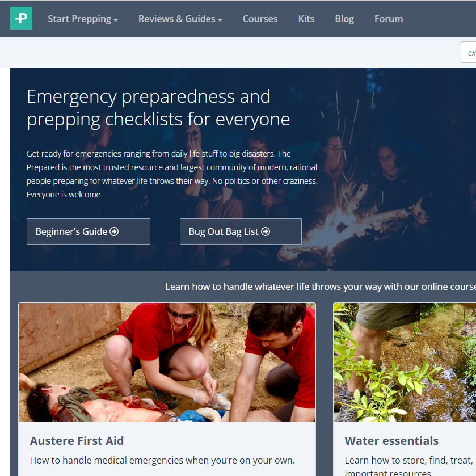Click the Beginner's Guide button
Viewport: 476px width, 476px height.
(x=89, y=231)
